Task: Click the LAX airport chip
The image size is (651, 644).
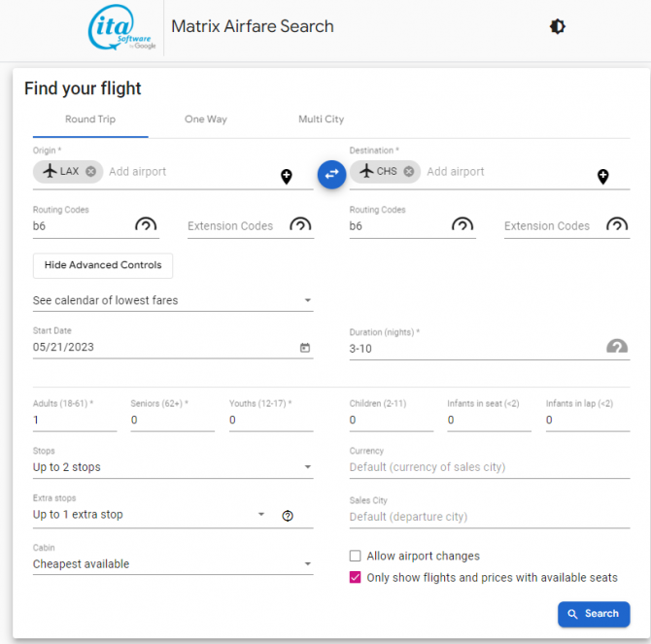Action: click(68, 171)
